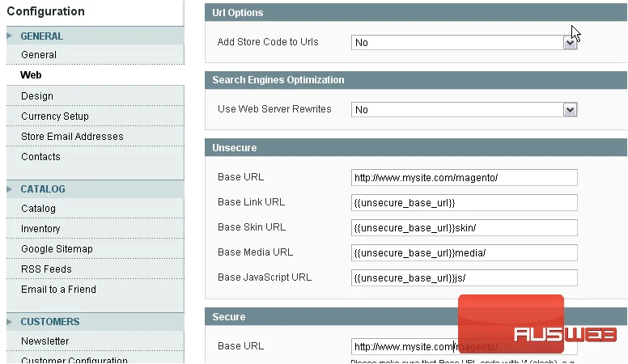
Task: Open Email to a Friend settings
Action: click(x=58, y=289)
